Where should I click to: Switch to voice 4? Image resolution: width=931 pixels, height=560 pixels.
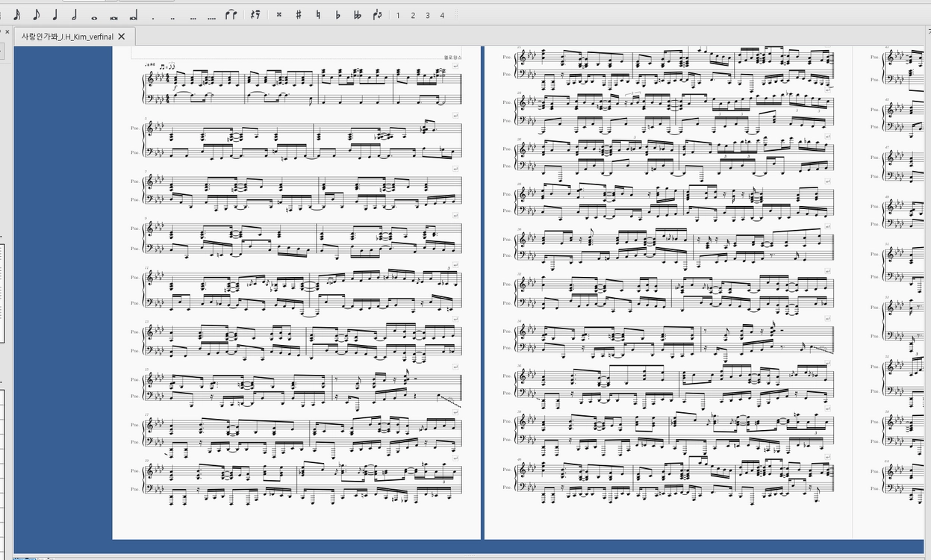[x=443, y=15]
